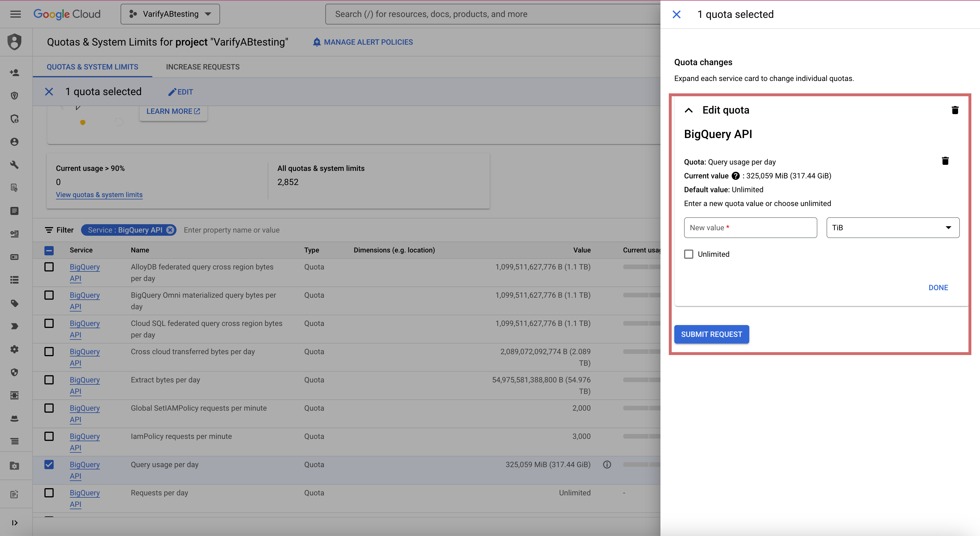Click the chevron tag sidebar icon

(x=14, y=326)
